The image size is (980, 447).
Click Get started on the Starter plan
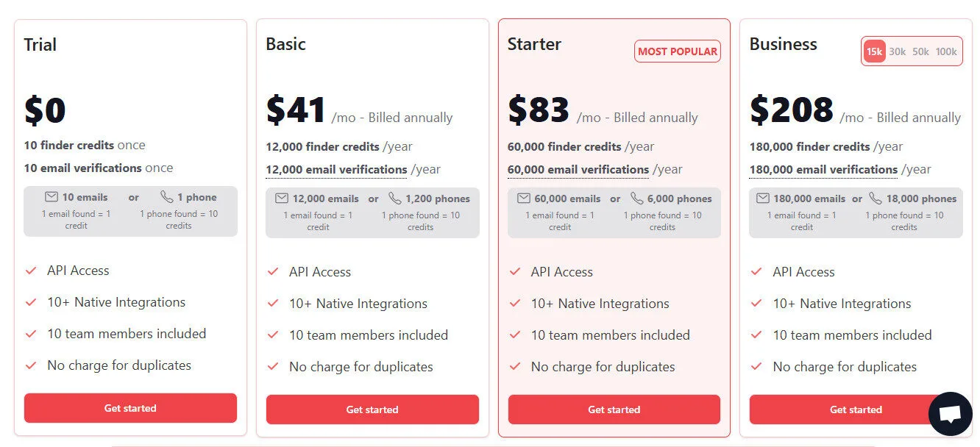[614, 410]
